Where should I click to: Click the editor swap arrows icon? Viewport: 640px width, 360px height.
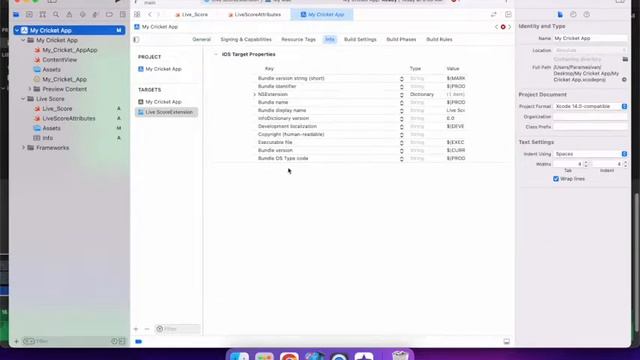(x=493, y=14)
